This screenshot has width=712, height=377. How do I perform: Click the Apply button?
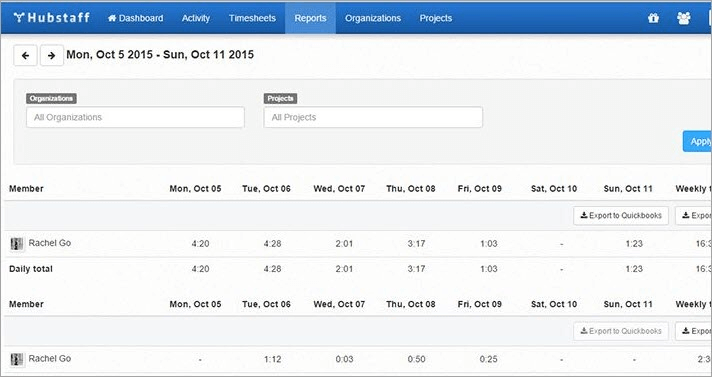coord(697,141)
